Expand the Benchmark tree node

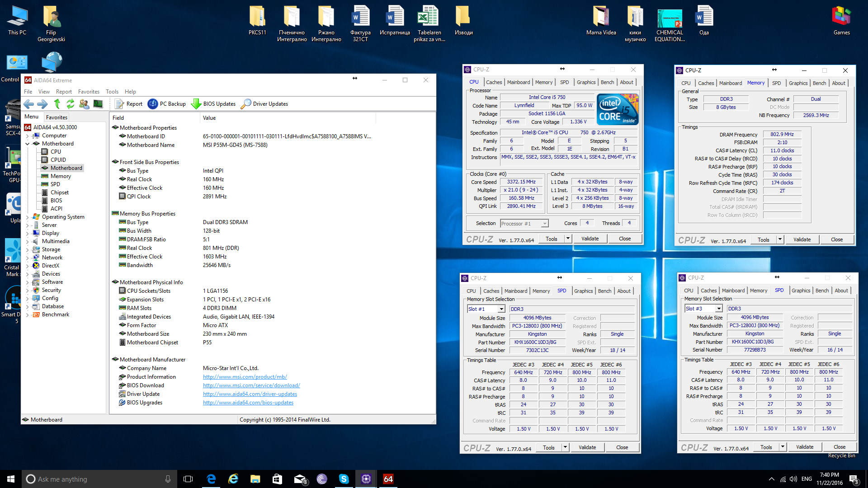(x=28, y=314)
